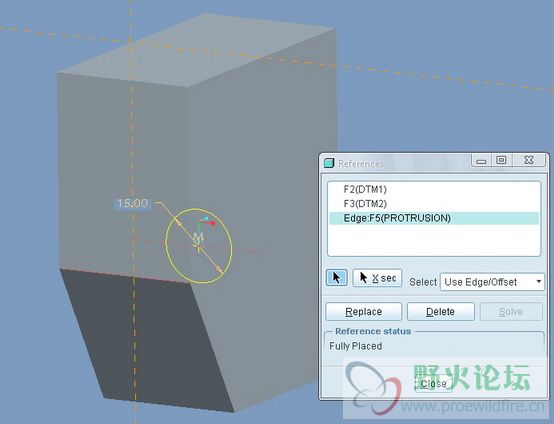
Task: Click the References dialog title icon
Action: coord(329,163)
